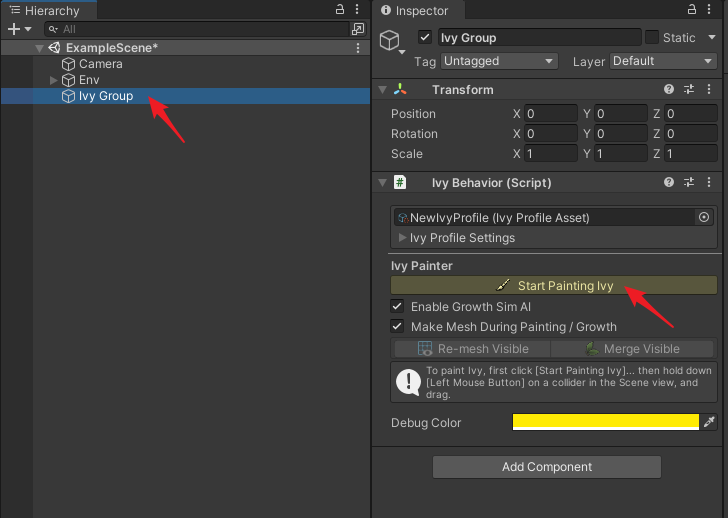Click Scale Z field
This screenshot has width=728, height=518.
(691, 154)
